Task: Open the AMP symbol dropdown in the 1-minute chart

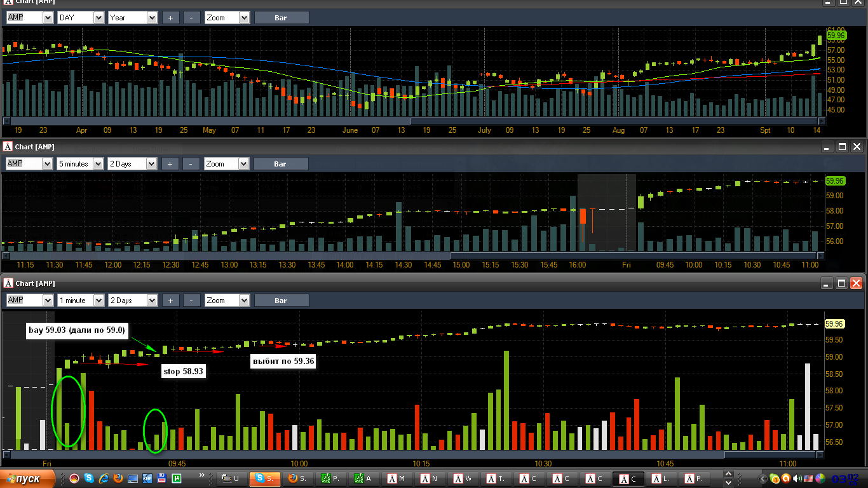Action: point(48,300)
